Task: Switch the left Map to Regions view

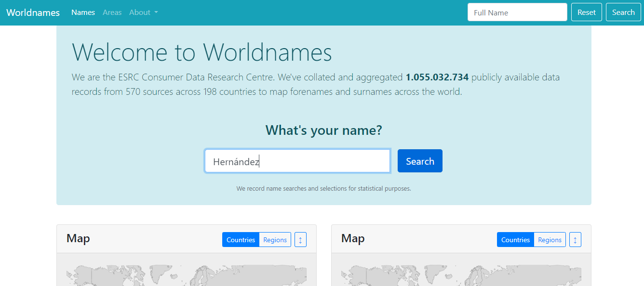Action: click(275, 240)
